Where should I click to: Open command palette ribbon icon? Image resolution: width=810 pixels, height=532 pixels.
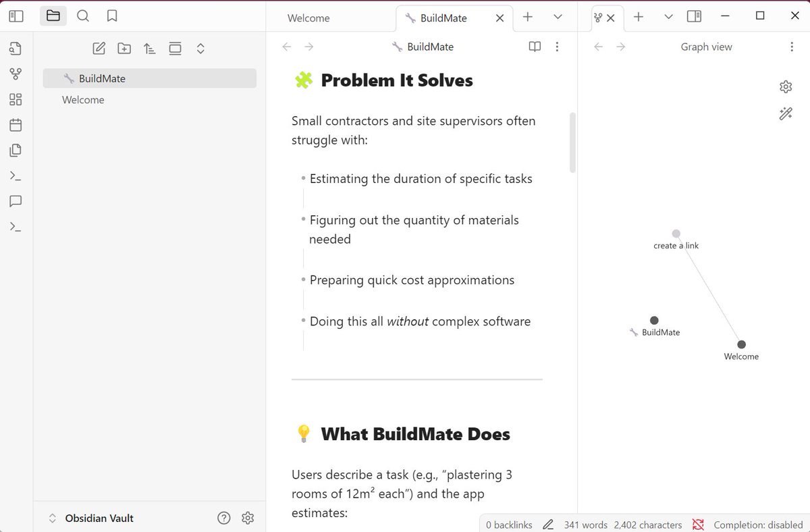[x=16, y=176]
